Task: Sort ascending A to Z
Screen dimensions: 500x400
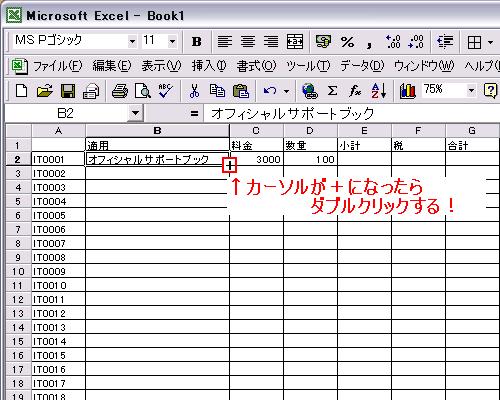Action: click(x=379, y=91)
